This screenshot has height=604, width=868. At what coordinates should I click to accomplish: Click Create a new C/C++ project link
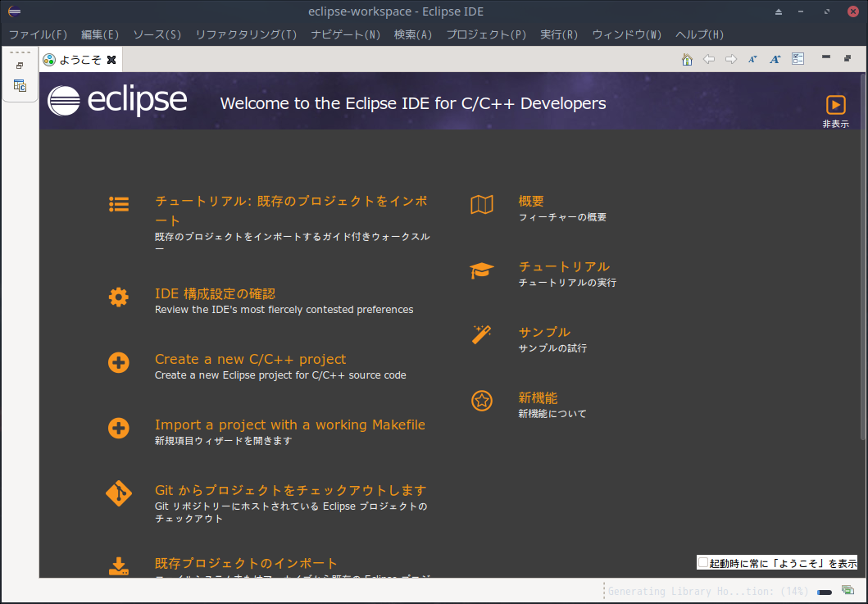(250, 359)
